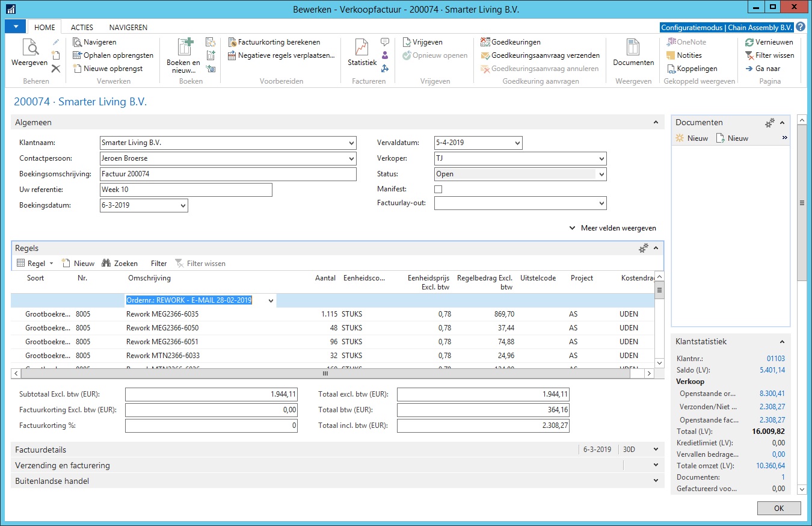Click Negatieve regels verplaatsen
Screen dimensions: 812x526
click(x=281, y=55)
